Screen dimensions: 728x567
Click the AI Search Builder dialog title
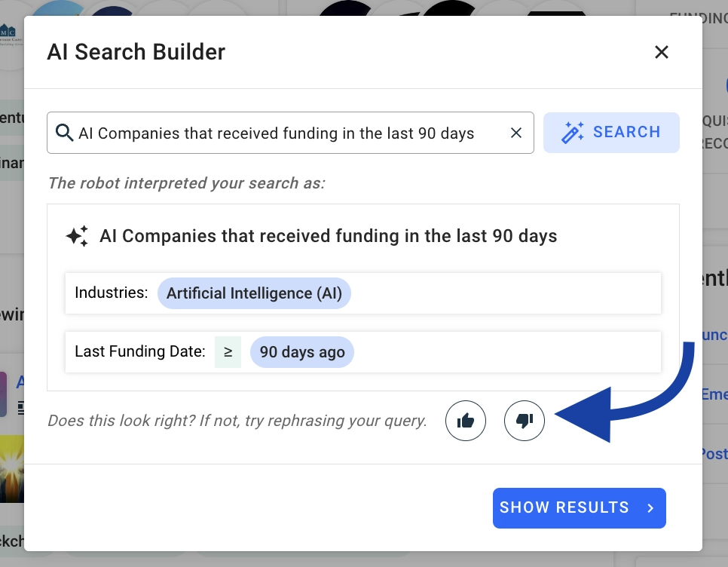[x=136, y=52]
